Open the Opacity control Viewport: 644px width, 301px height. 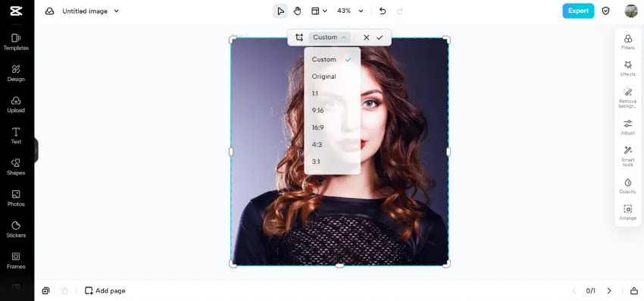[x=627, y=187]
